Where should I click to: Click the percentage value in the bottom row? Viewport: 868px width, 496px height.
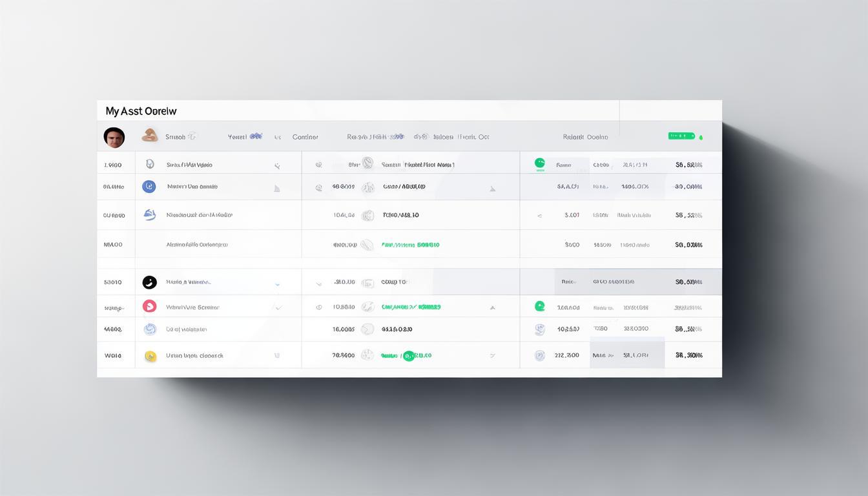pos(688,355)
